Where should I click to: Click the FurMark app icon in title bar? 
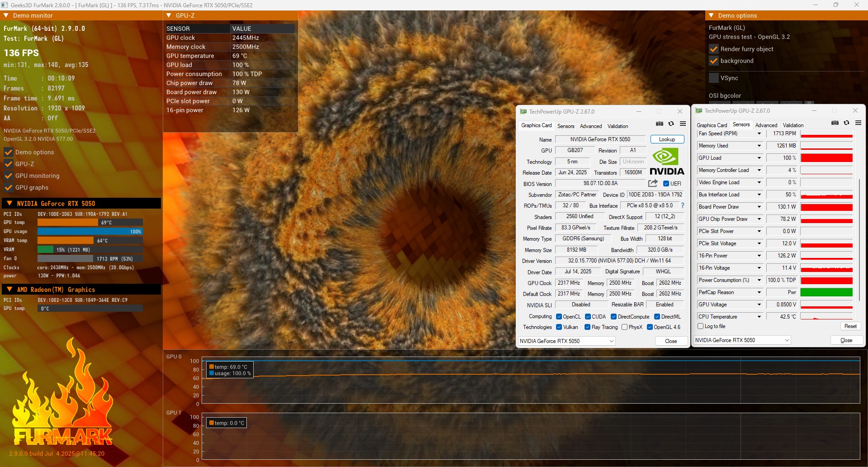(x=5, y=5)
